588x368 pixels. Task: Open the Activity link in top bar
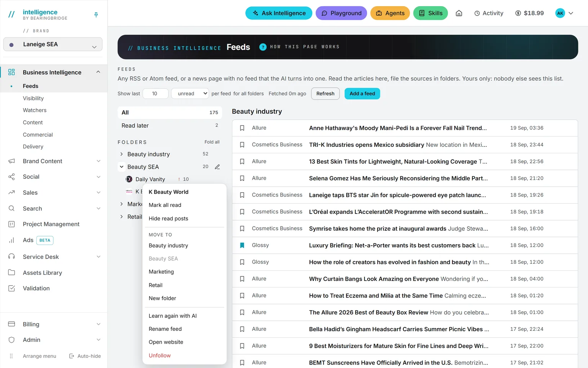click(489, 13)
